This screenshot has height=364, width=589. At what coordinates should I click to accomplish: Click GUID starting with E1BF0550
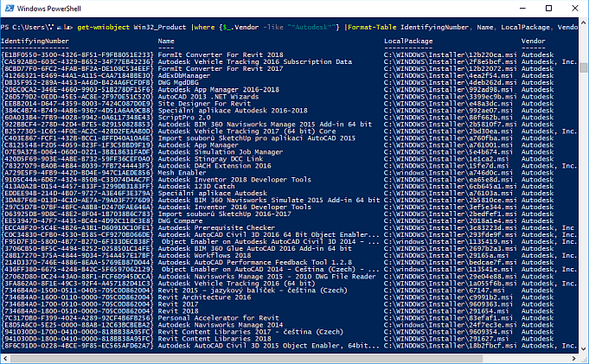pyautogui.click(x=77, y=54)
